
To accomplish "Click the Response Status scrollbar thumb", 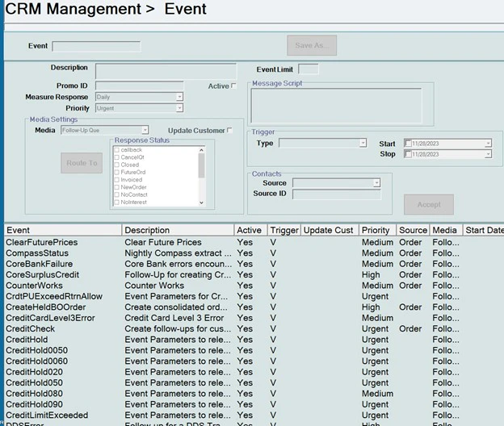I will pyautogui.click(x=202, y=165).
